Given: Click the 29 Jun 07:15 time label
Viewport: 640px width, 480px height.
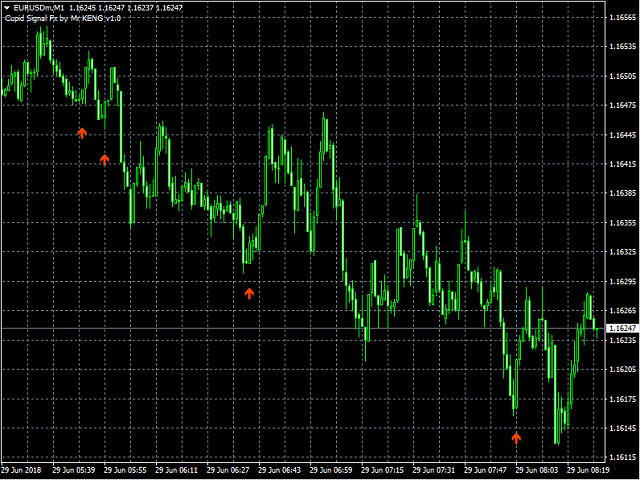Looking at the screenshot, I should [382, 470].
